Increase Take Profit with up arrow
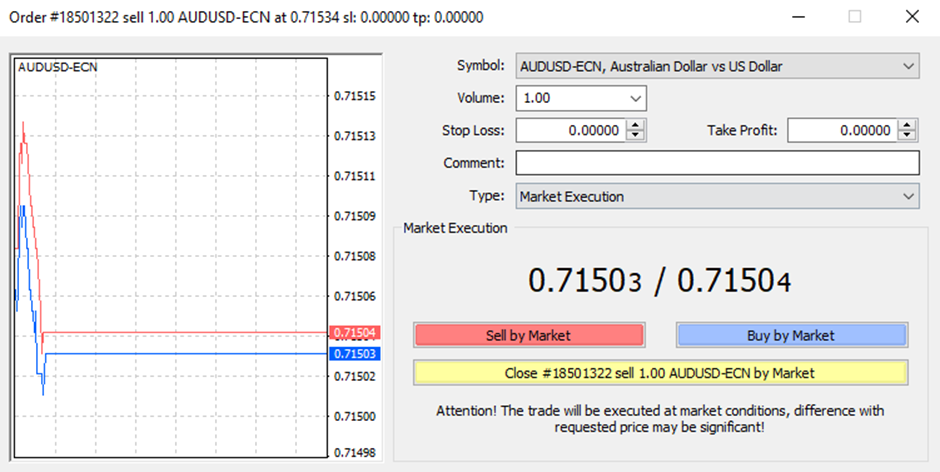The height and width of the screenshot is (472, 940). [x=908, y=125]
